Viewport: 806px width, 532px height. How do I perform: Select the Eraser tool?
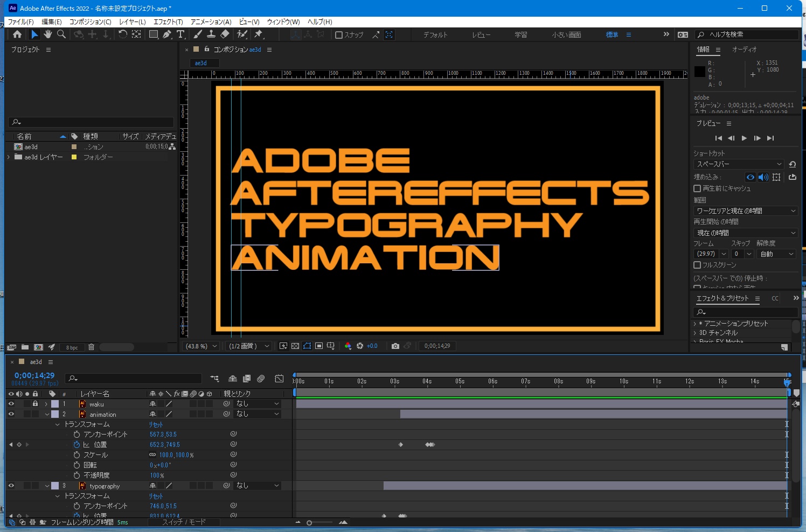point(225,34)
